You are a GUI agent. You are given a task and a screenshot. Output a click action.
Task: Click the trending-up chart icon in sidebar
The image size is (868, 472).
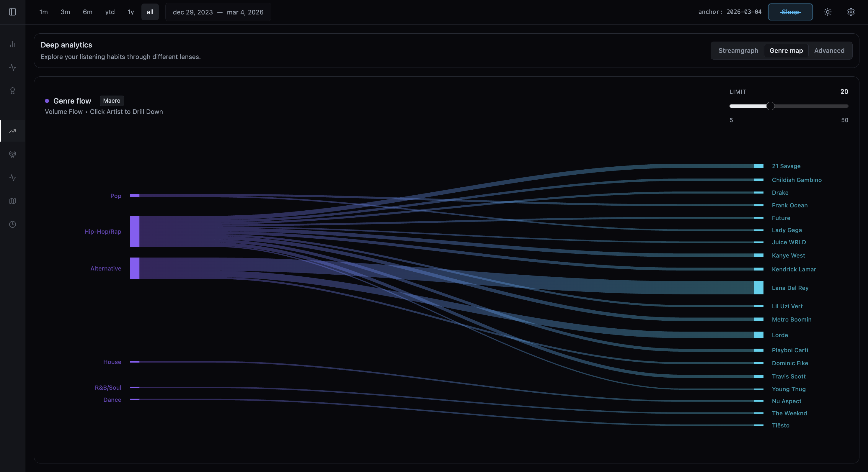click(x=12, y=131)
